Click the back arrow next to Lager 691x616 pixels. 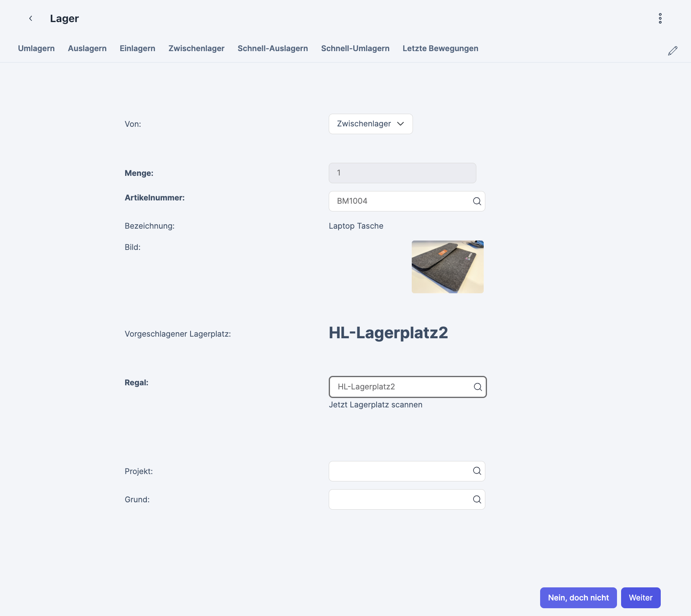pos(31,18)
